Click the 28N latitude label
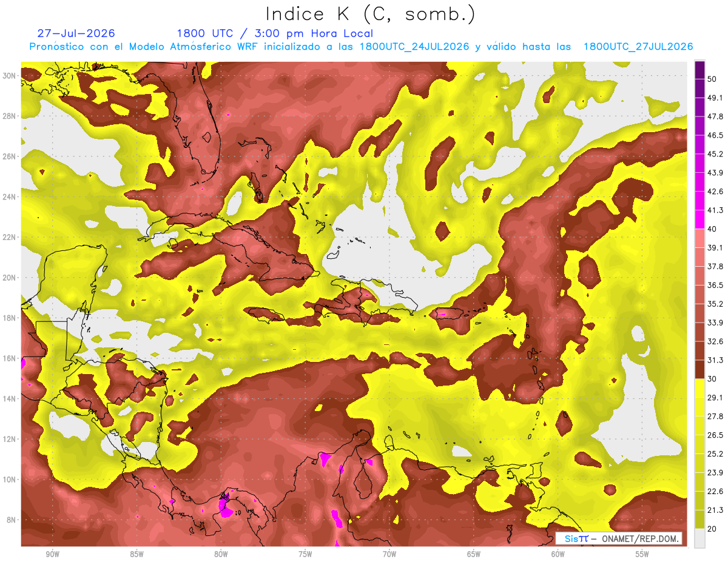 tap(10, 116)
